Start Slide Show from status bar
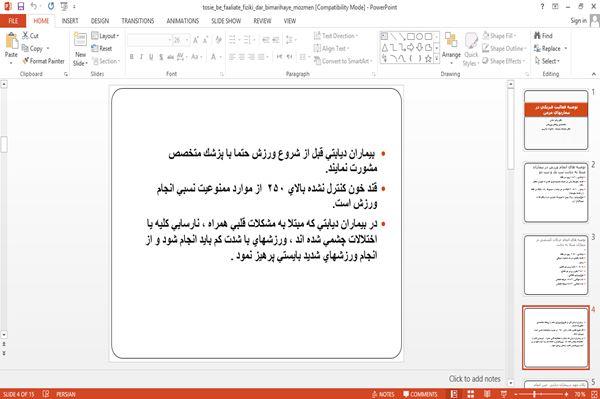600x399 pixels. [504, 394]
